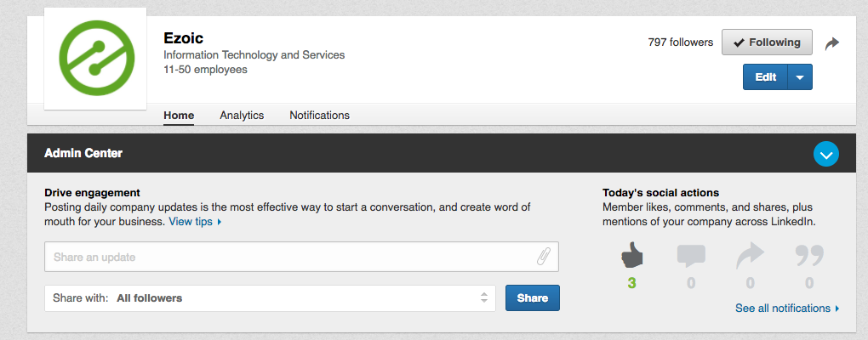The width and height of the screenshot is (868, 340).
Task: Open the Edit button dropdown arrow
Action: pyautogui.click(x=800, y=77)
